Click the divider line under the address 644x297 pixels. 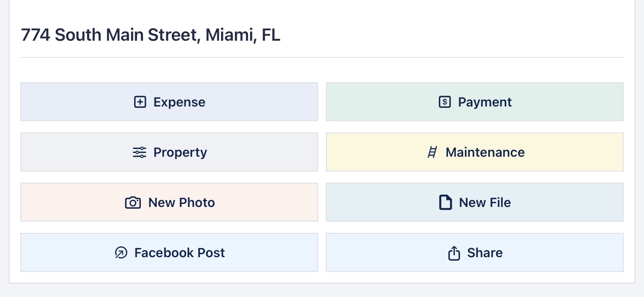[322, 57]
